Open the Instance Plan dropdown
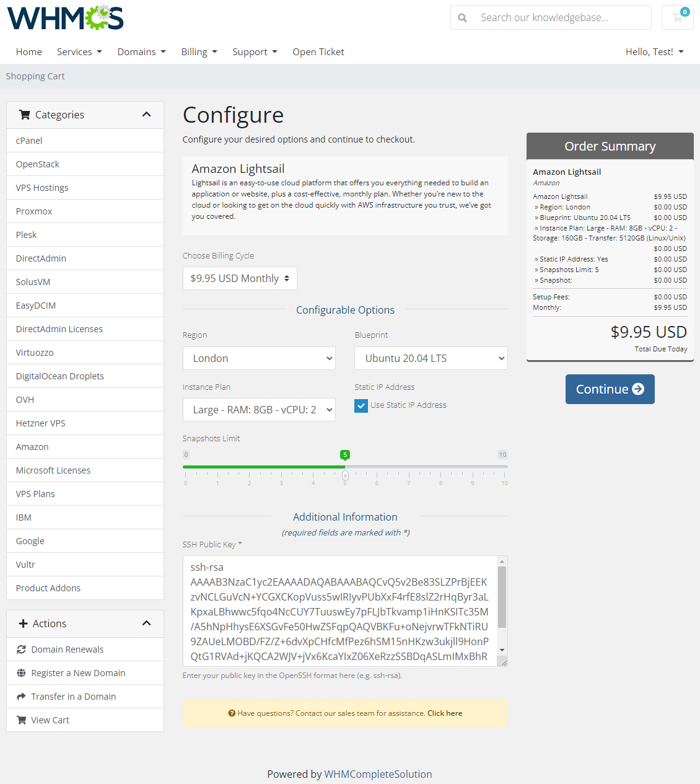This screenshot has height=784, width=700. tap(259, 410)
